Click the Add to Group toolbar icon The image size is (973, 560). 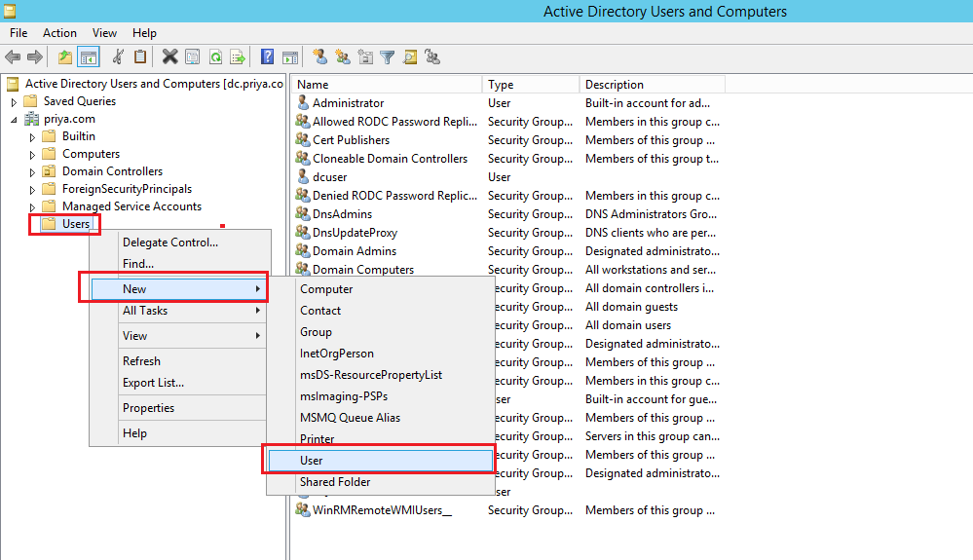click(x=432, y=57)
